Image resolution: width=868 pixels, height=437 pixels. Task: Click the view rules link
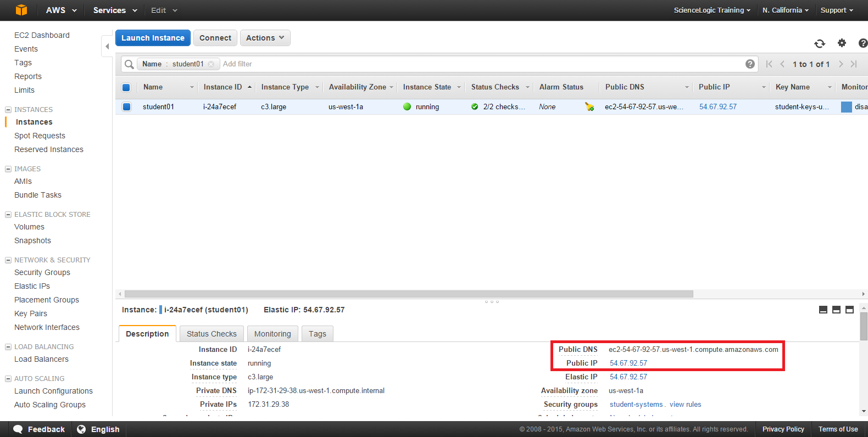[x=685, y=405]
